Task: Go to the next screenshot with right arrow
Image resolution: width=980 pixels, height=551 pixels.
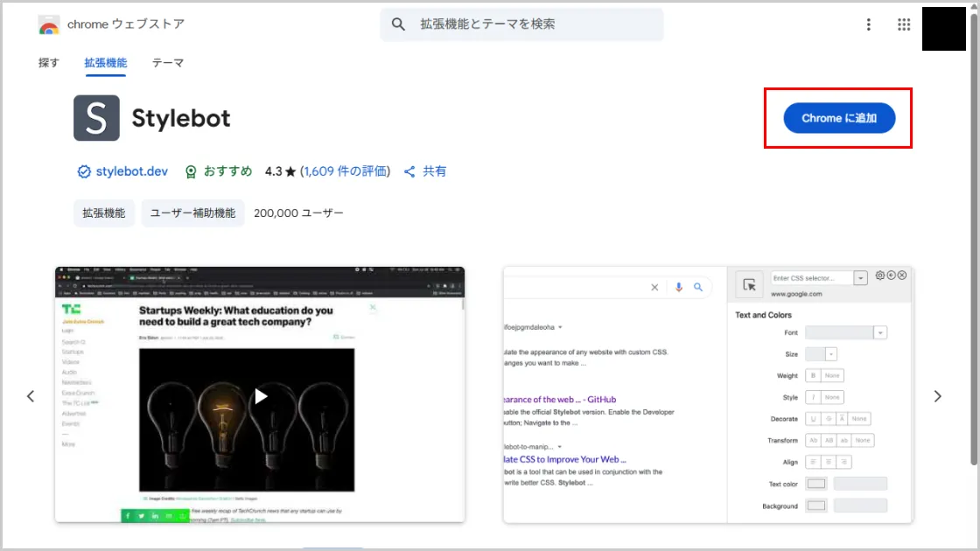Action: [937, 396]
